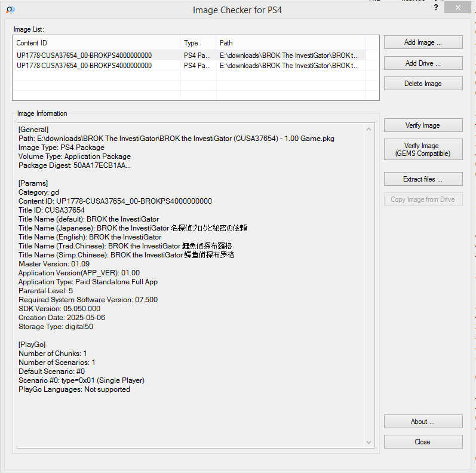
Task: Click the Add Image ... button
Action: [x=423, y=42]
